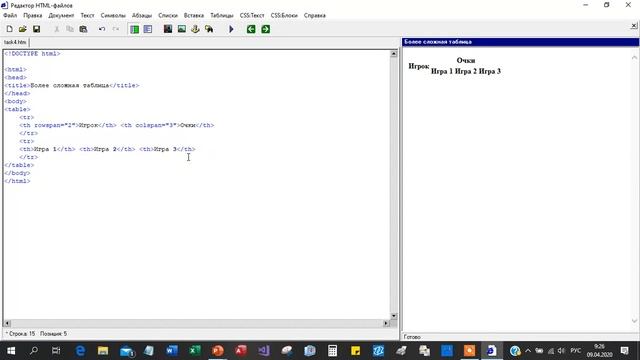Click the editor horizontal scrollbar left arrow
640x360 pixels.
[7, 323]
